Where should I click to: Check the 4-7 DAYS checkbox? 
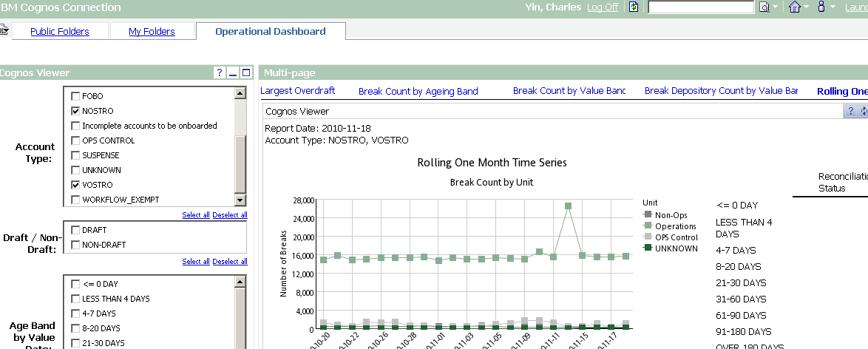[x=76, y=314]
